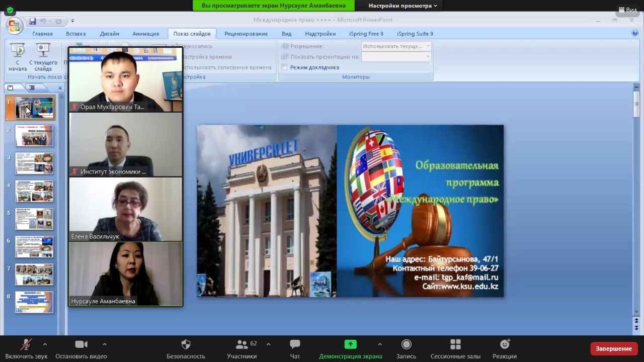The width and height of the screenshot is (644, 362).
Task: Click the main slide with university image
Action: point(350,211)
